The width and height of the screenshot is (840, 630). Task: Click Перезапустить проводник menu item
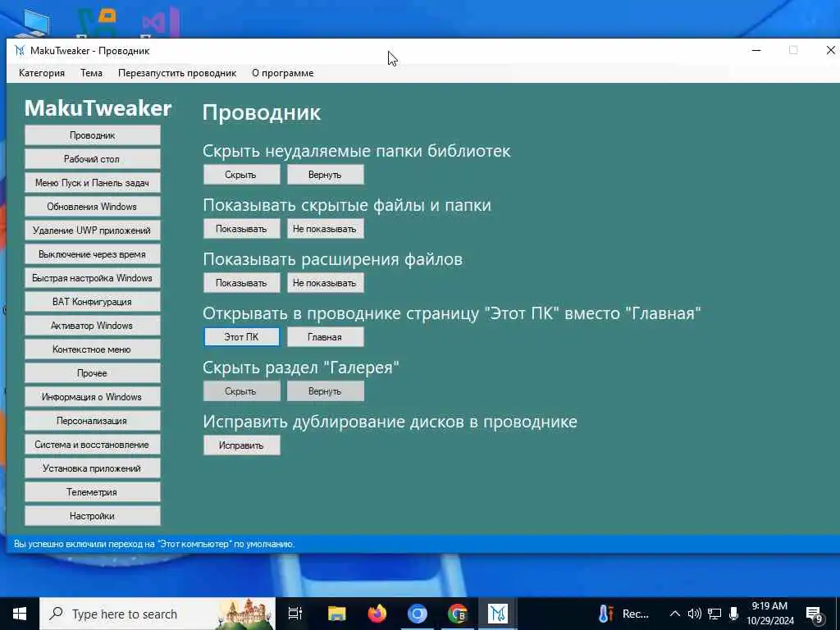177,73
